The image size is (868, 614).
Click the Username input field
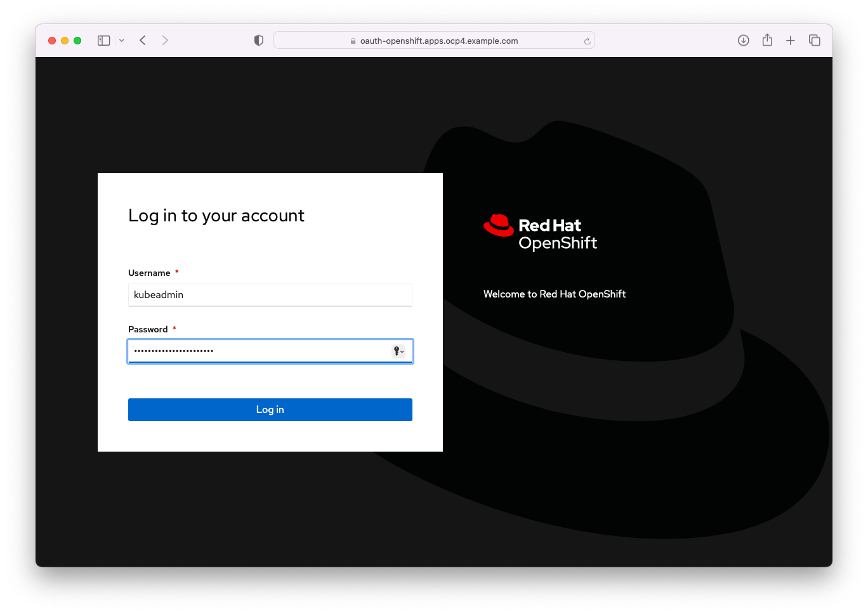(x=270, y=295)
